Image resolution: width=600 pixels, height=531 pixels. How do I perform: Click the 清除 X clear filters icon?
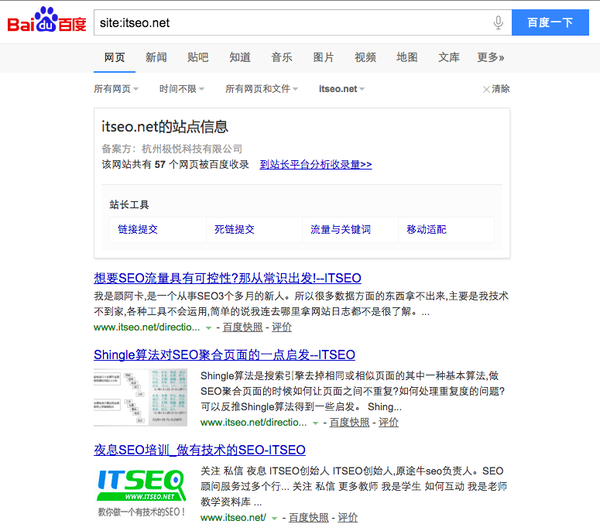[486, 89]
